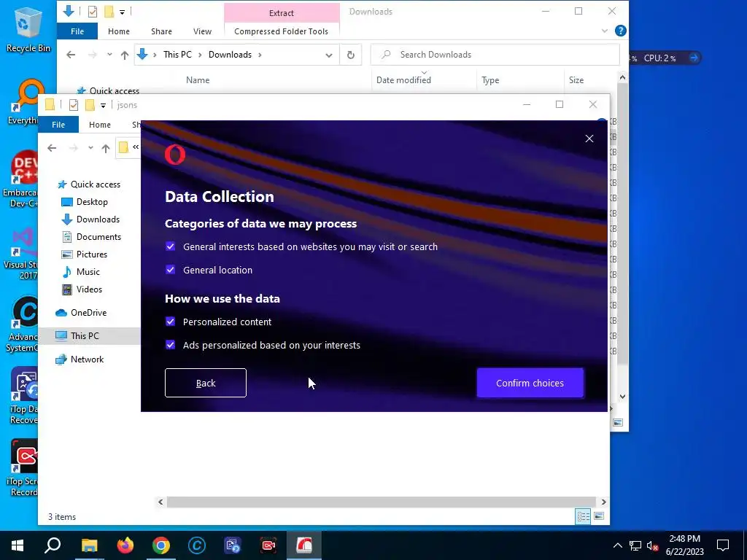Select Videos in jsons navigation pane
The height and width of the screenshot is (560, 747).
tap(89, 289)
